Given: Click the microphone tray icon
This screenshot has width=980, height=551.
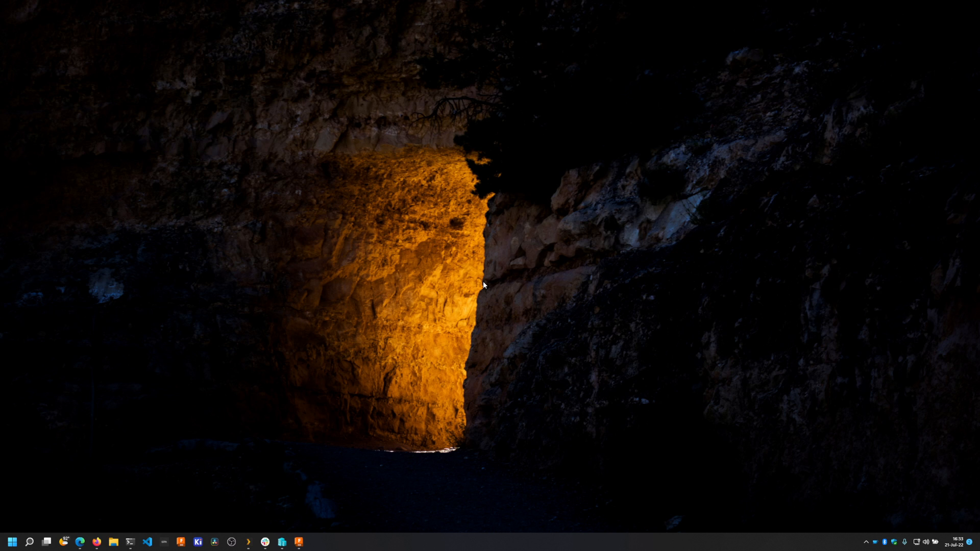Looking at the screenshot, I should coord(904,542).
